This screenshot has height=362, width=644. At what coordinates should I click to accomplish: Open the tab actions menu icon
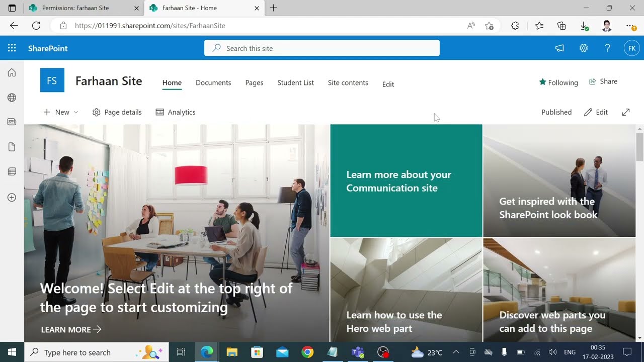point(12,8)
